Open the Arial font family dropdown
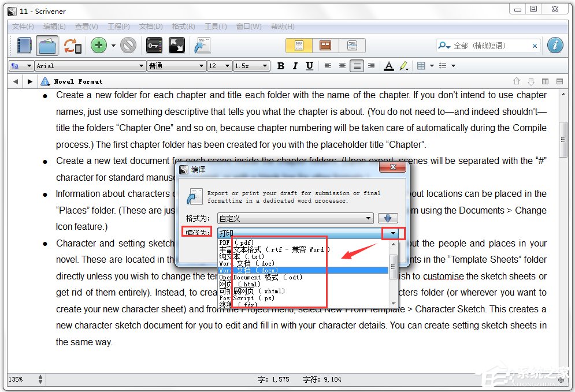 coord(90,66)
